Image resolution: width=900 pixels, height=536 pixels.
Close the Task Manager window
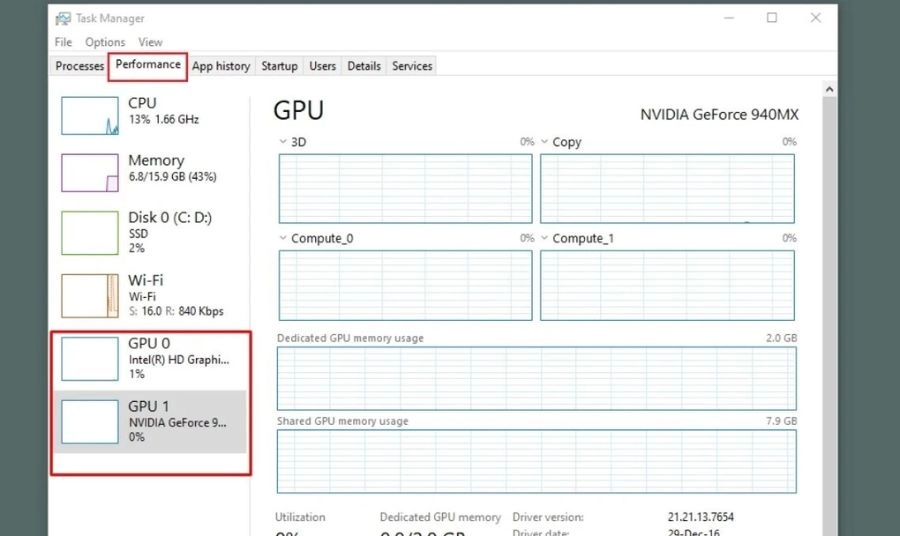tap(816, 18)
